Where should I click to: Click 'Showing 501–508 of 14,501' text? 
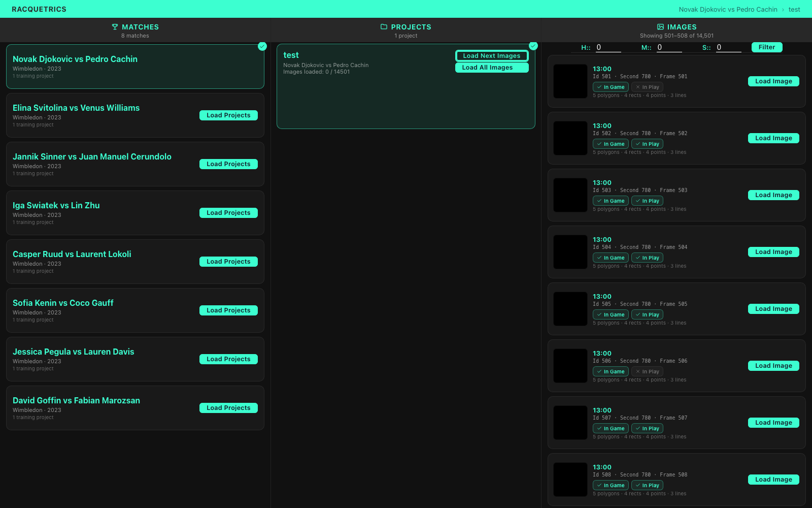pyautogui.click(x=676, y=36)
